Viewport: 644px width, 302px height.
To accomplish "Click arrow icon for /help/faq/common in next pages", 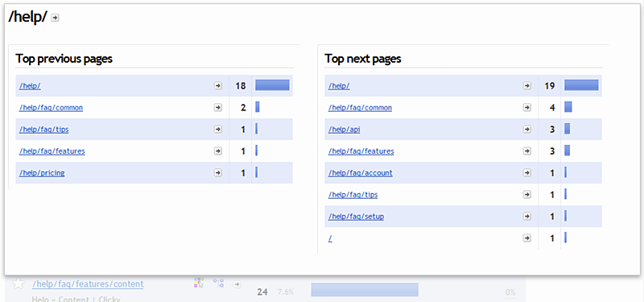I will 527,108.
